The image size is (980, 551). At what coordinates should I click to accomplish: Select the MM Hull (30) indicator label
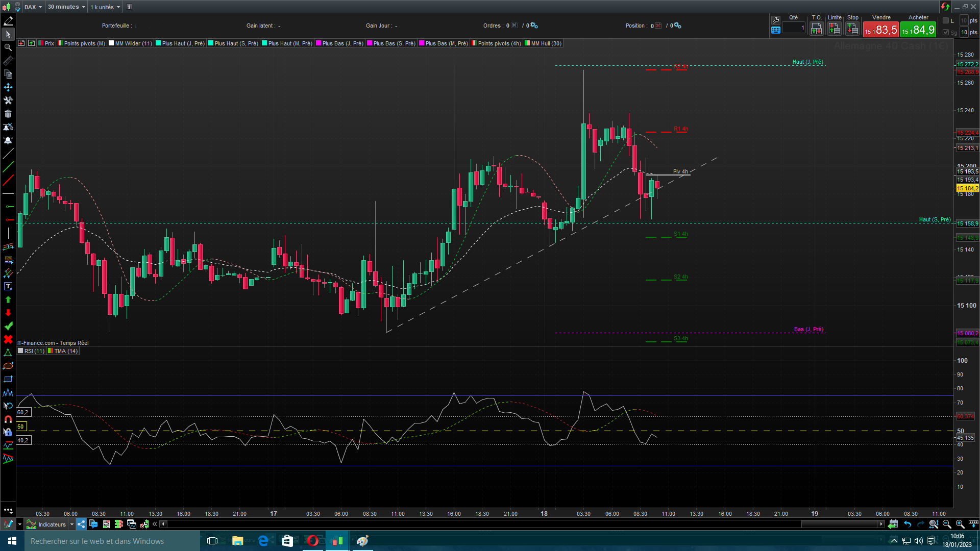(546, 43)
